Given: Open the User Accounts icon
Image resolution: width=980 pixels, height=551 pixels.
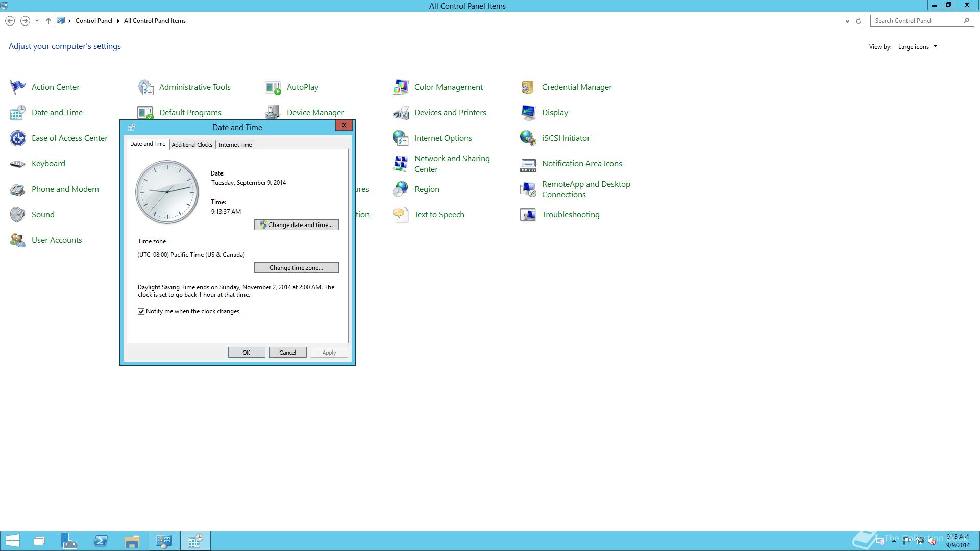Looking at the screenshot, I should (18, 240).
